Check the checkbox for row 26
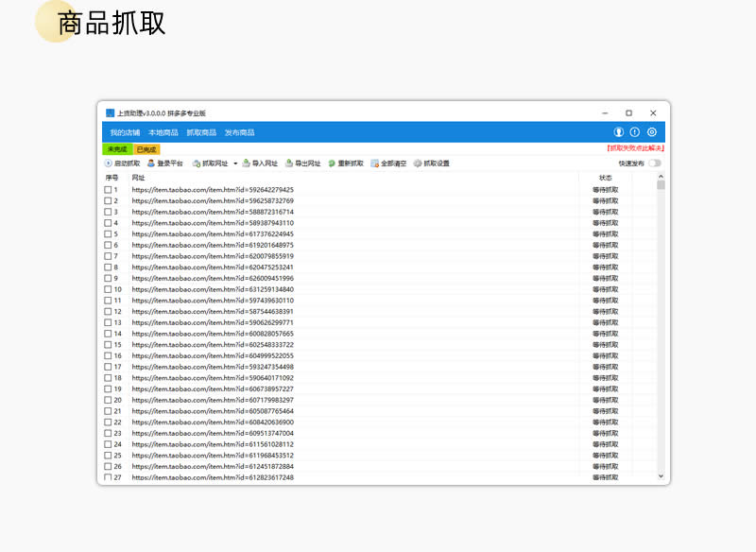The image size is (756, 552). click(x=108, y=467)
